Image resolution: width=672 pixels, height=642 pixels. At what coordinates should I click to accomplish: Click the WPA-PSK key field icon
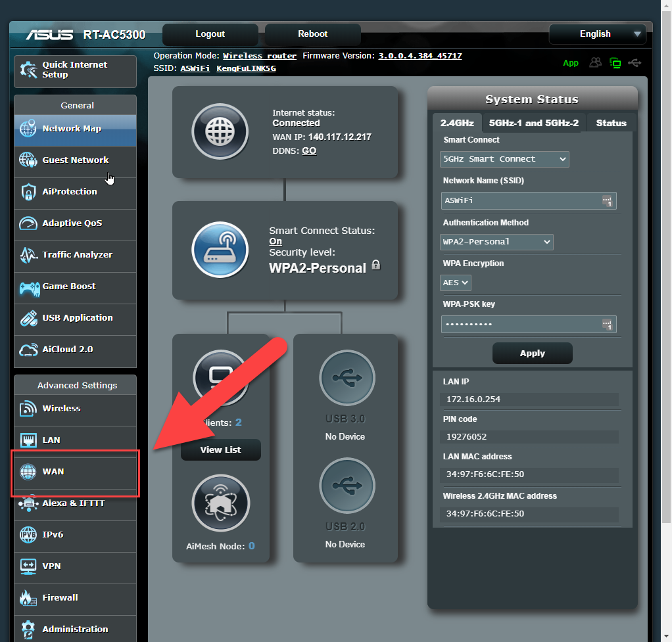click(x=608, y=325)
